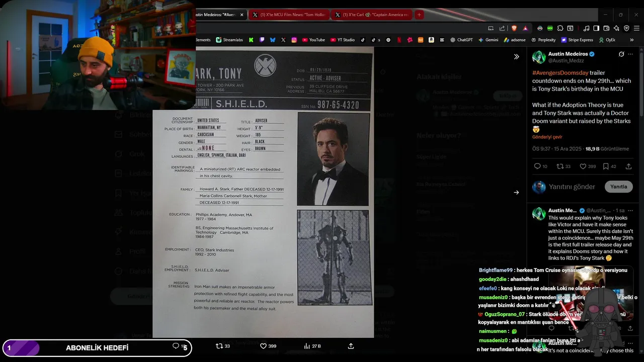
Task: Switch to the Captain America tab
Action: 371,15
